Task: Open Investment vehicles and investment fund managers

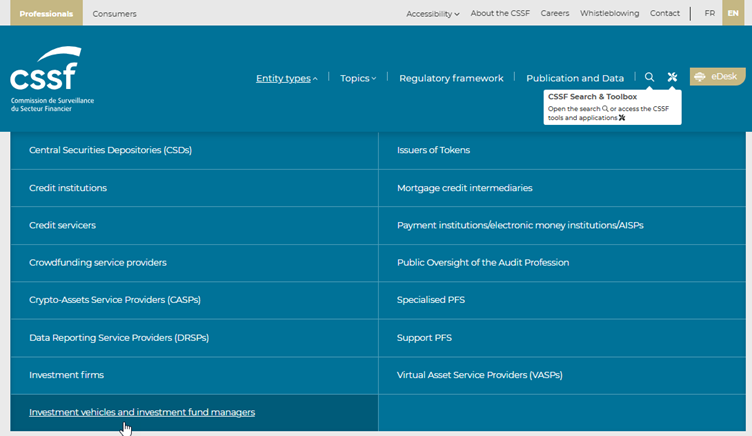Action: point(142,412)
